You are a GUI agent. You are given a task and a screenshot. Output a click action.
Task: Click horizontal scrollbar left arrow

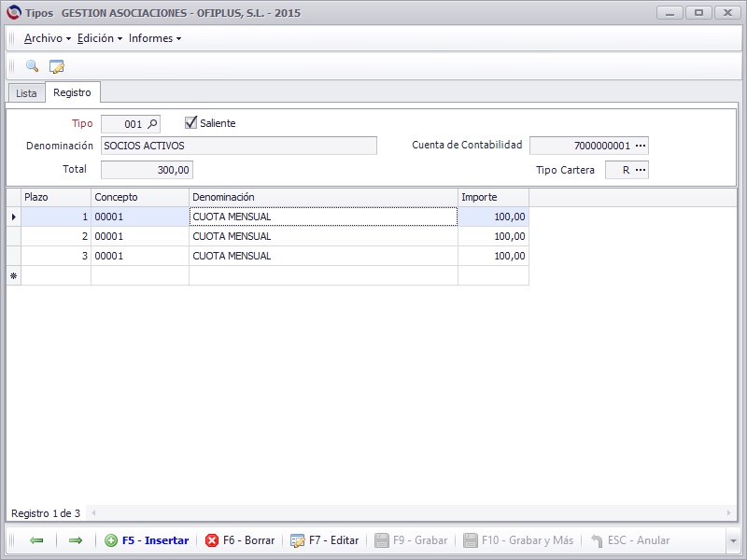tap(93, 512)
